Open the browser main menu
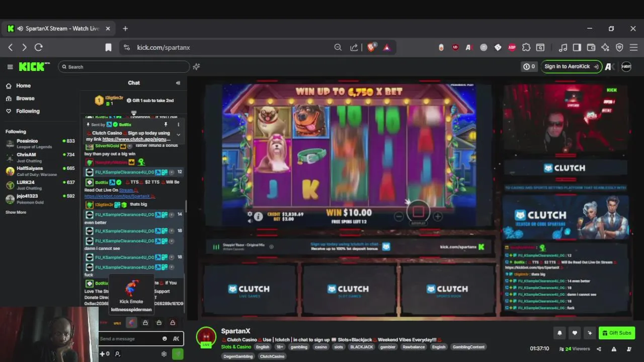 click(633, 47)
